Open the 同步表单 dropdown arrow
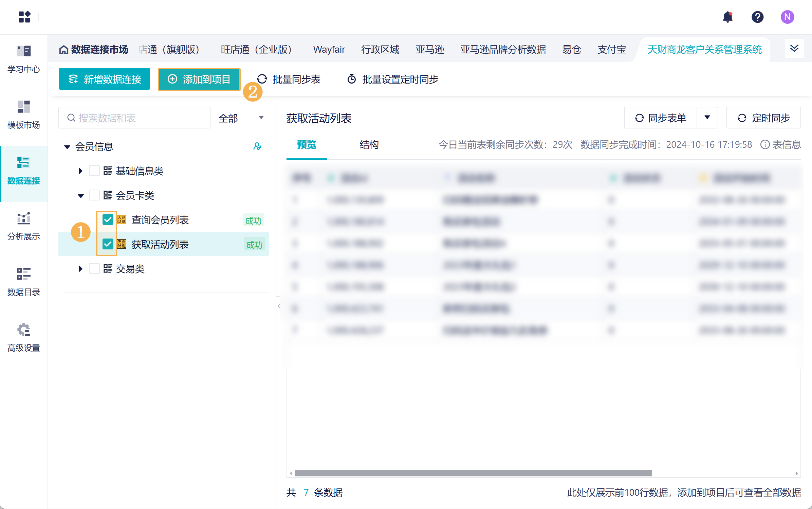Screen dimensions: 812x509 (x=707, y=118)
